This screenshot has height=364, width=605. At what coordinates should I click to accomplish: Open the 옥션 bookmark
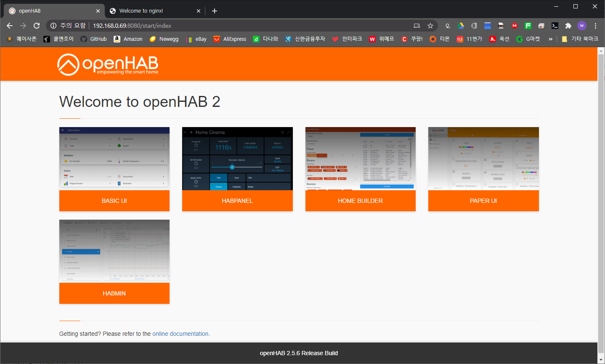click(499, 39)
